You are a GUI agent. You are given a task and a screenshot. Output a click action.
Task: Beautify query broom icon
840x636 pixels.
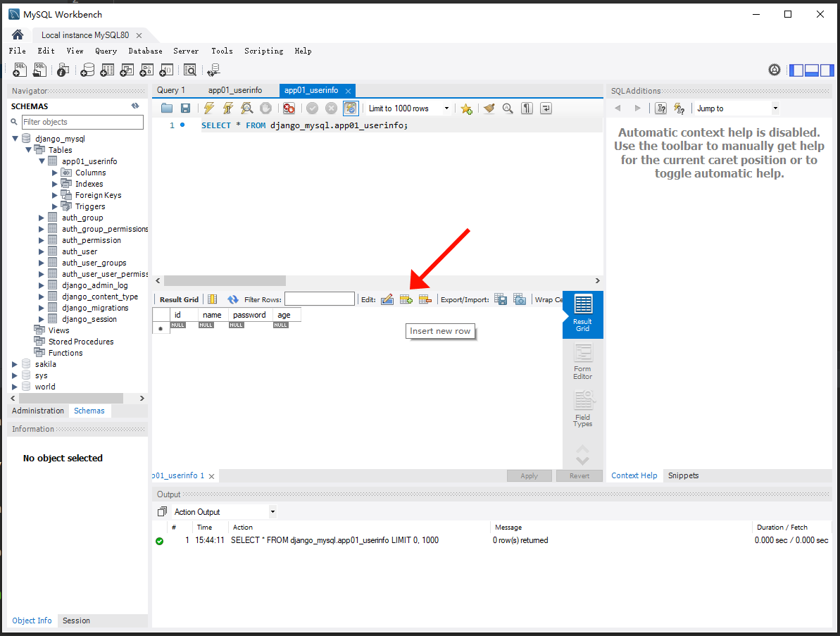(489, 108)
